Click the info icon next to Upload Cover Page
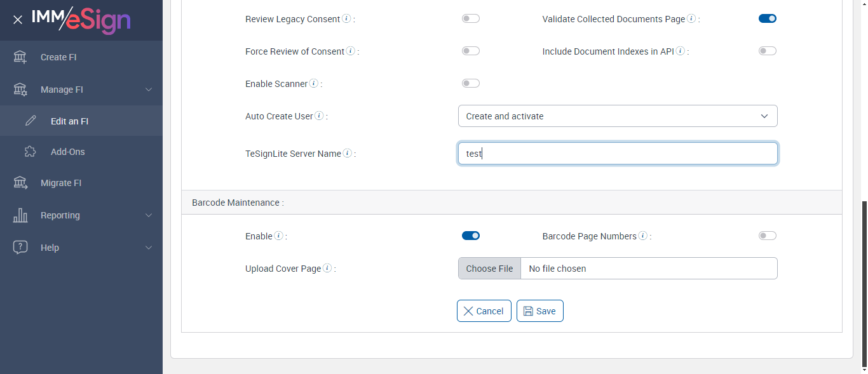The image size is (868, 374). (x=327, y=269)
